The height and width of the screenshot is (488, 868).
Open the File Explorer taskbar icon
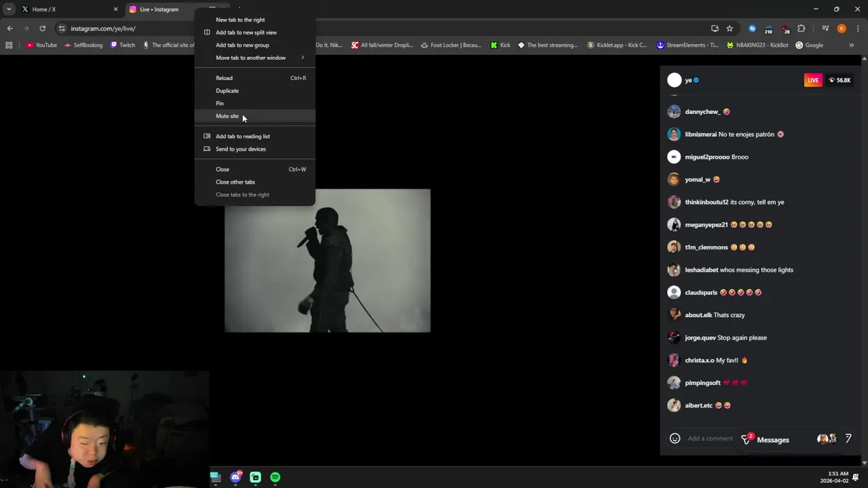(x=215, y=477)
